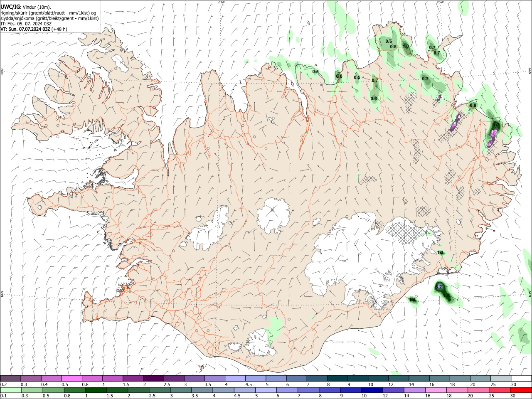Pick the rain-scale swatch between 20 and 25

click(478, 390)
